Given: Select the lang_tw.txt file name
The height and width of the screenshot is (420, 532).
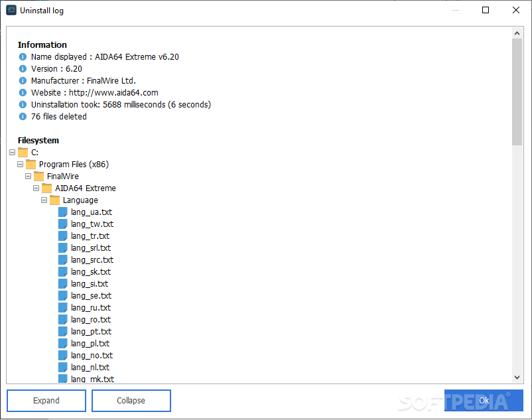Looking at the screenshot, I should (92, 224).
